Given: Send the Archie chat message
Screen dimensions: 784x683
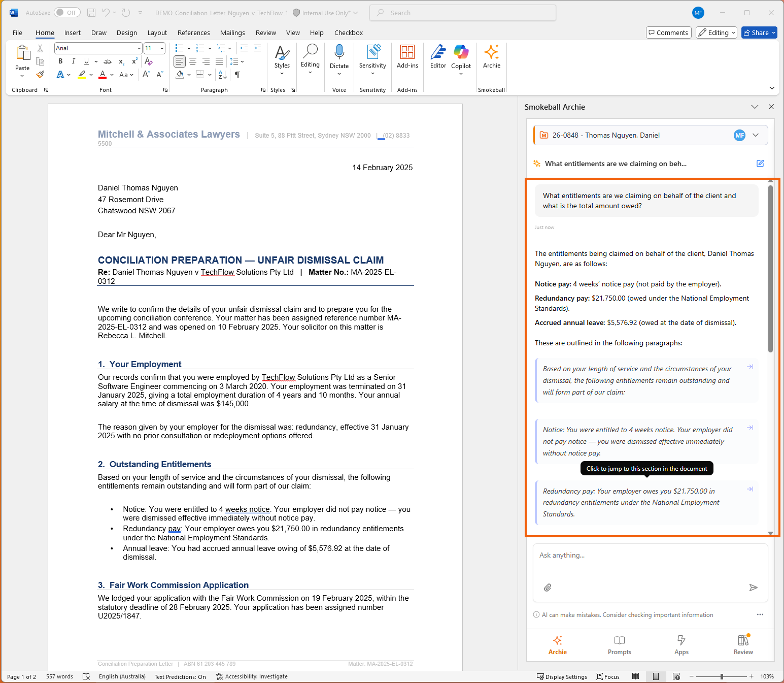Looking at the screenshot, I should point(753,588).
